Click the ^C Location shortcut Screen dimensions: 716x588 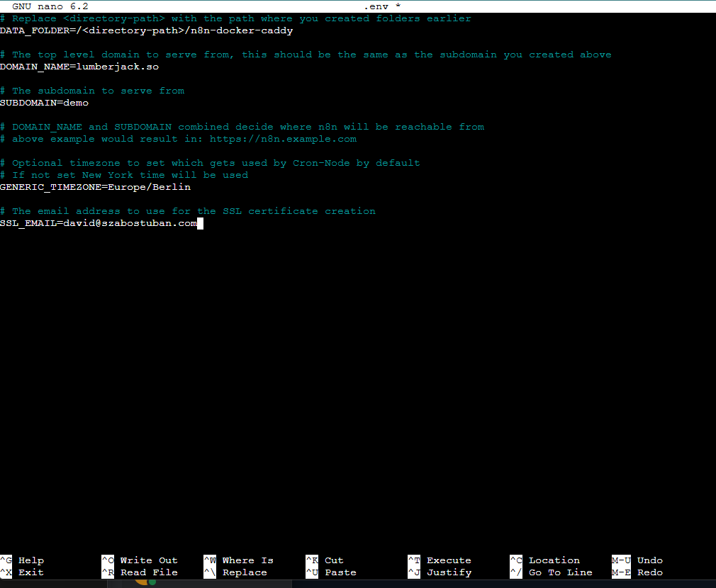click(544, 560)
